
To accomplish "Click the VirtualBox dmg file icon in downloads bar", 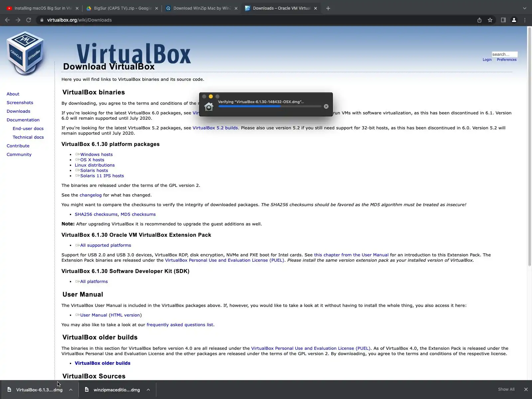I will (9, 390).
